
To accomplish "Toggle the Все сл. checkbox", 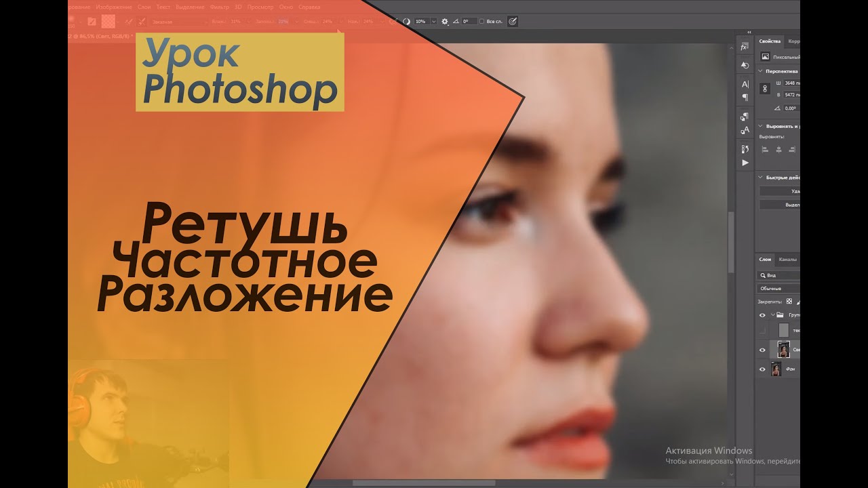I will tap(481, 22).
